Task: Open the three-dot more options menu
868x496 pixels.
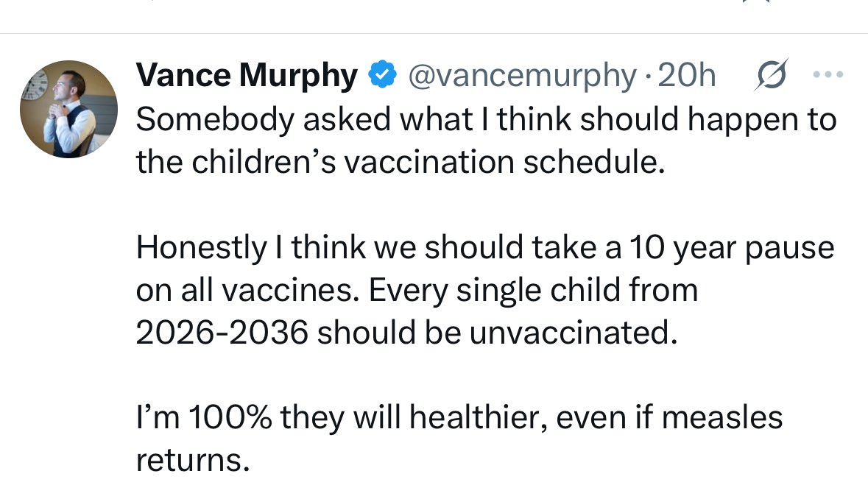Action: tap(828, 75)
